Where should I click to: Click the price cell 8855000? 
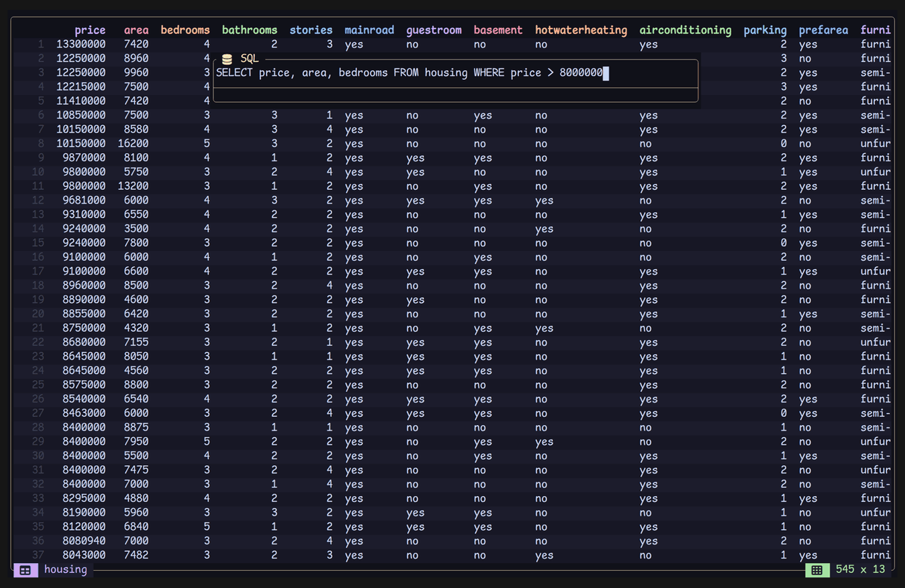[84, 314]
